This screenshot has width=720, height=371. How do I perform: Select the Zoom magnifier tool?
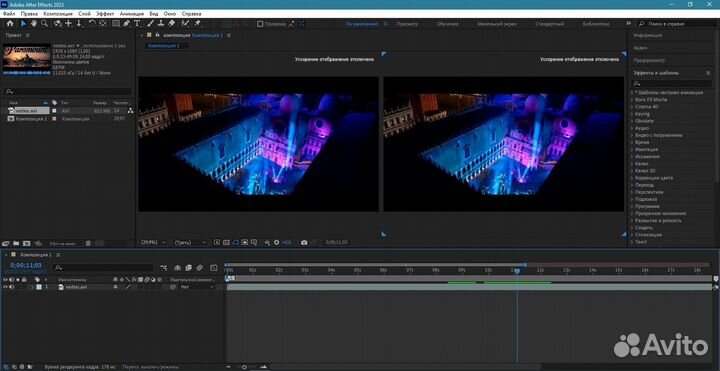click(45, 23)
